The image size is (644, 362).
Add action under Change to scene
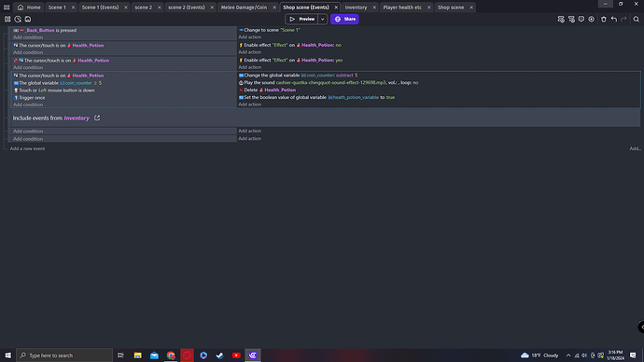(x=250, y=37)
